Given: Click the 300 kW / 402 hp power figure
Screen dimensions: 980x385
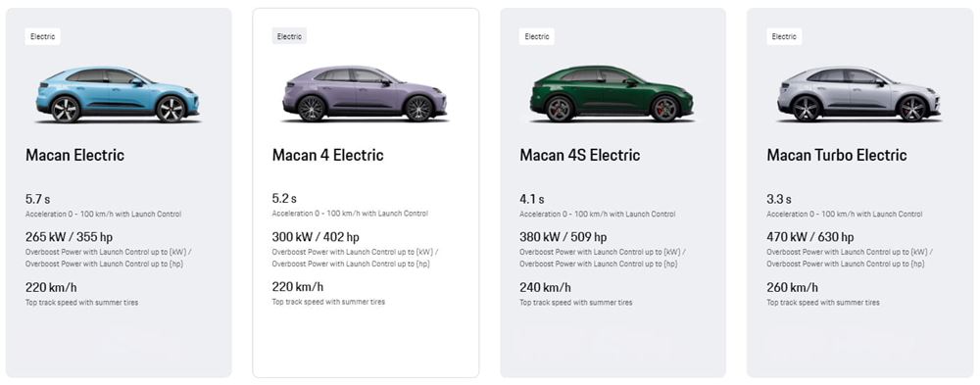Looking at the screenshot, I should pyautogui.click(x=316, y=237).
